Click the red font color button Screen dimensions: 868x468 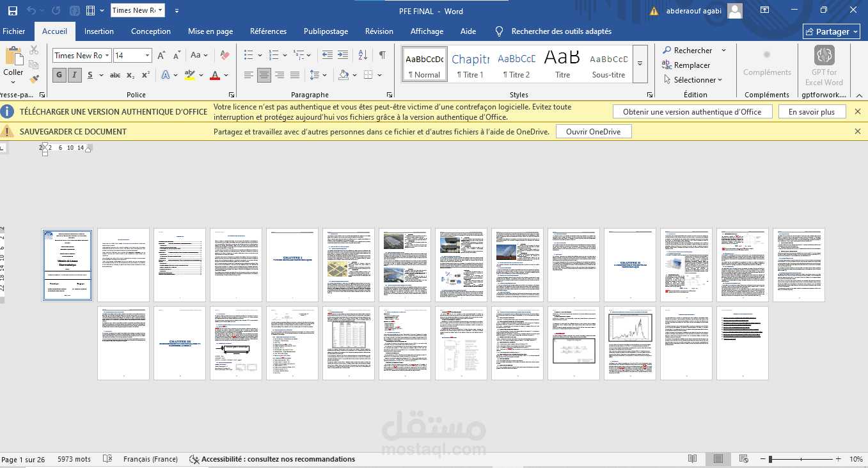[214, 75]
